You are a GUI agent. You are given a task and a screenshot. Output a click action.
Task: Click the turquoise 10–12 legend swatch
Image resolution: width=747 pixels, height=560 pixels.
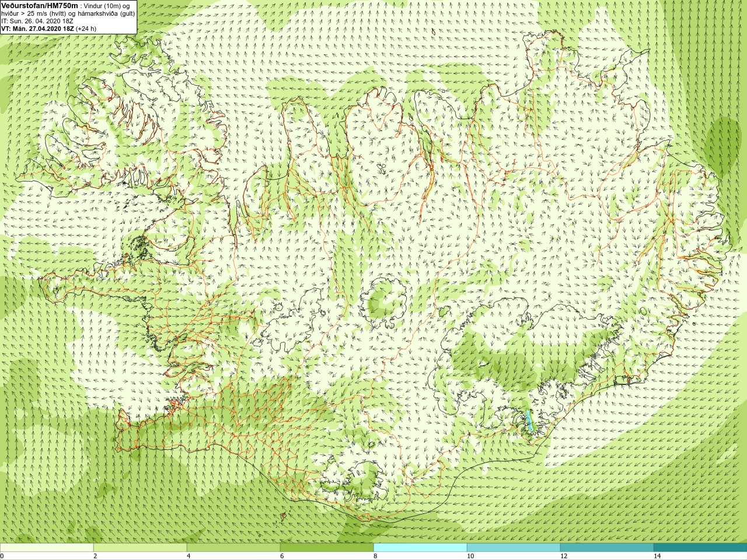pyautogui.click(x=514, y=548)
